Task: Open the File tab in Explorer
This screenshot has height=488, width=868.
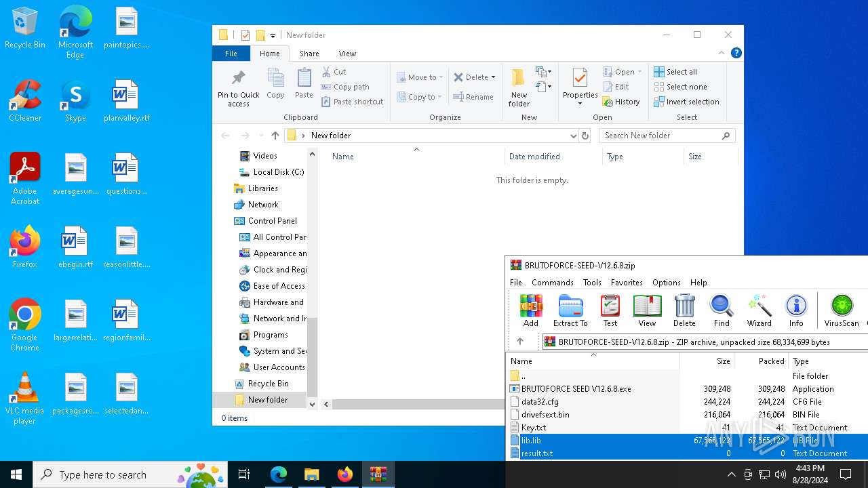Action: pos(231,54)
